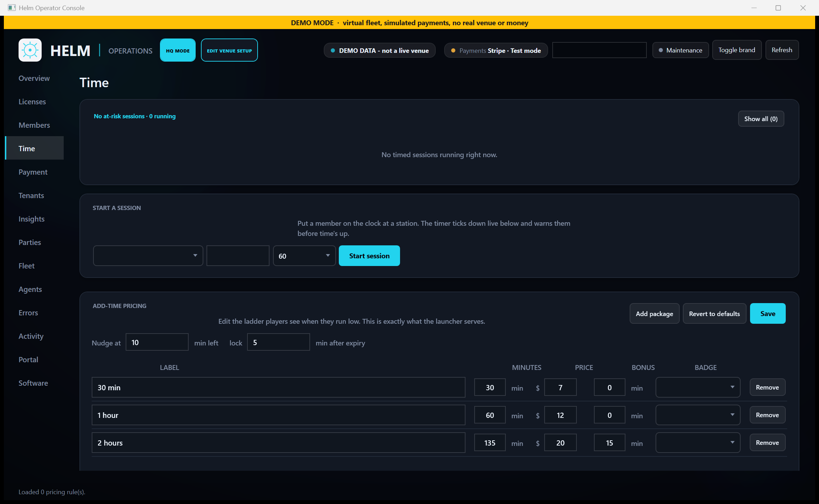Open the Agents page
This screenshot has width=819, height=504.
pos(34,289)
